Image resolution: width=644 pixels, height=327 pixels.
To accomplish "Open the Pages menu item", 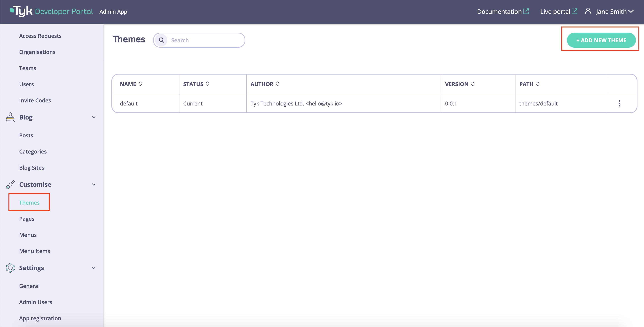I will (x=27, y=218).
